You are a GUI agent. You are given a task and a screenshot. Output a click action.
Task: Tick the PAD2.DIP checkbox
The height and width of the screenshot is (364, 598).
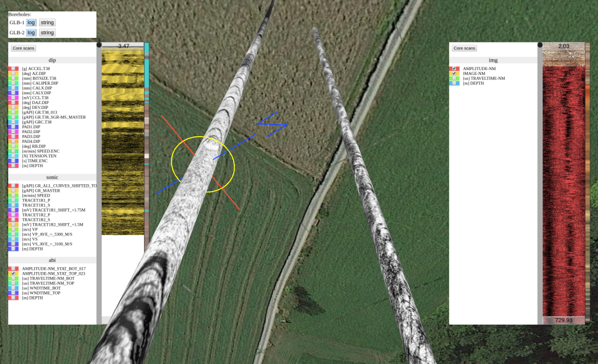[x=14, y=132]
